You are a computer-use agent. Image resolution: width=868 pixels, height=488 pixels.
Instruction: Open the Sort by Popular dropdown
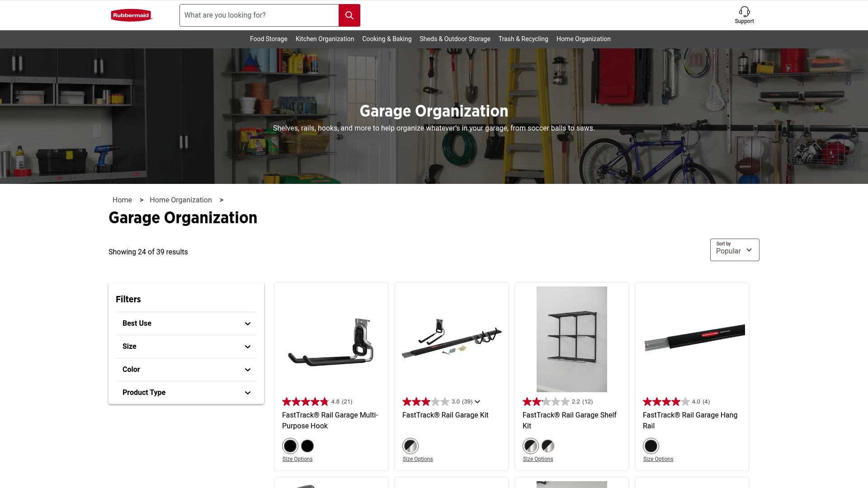pos(734,250)
